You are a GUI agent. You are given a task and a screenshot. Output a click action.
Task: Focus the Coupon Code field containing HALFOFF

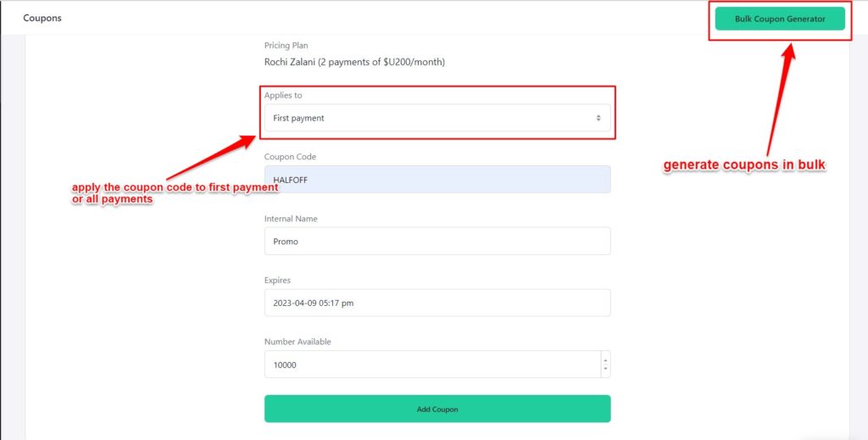tap(437, 180)
